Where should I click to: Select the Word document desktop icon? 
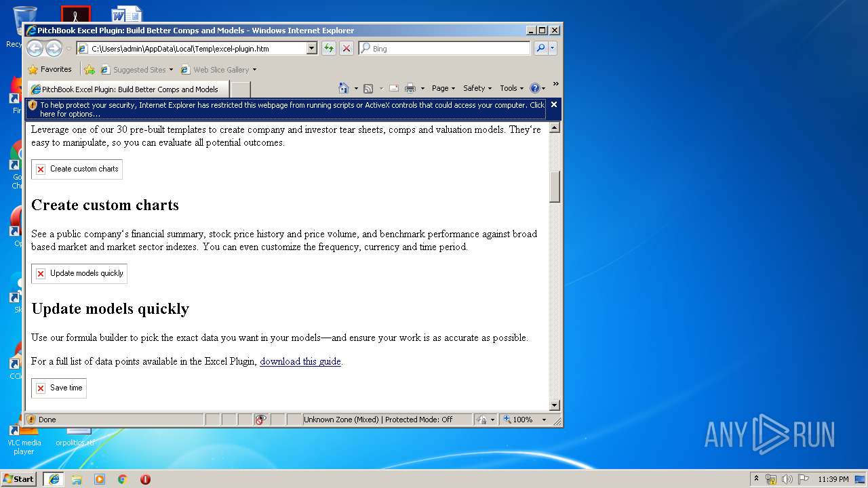(127, 14)
